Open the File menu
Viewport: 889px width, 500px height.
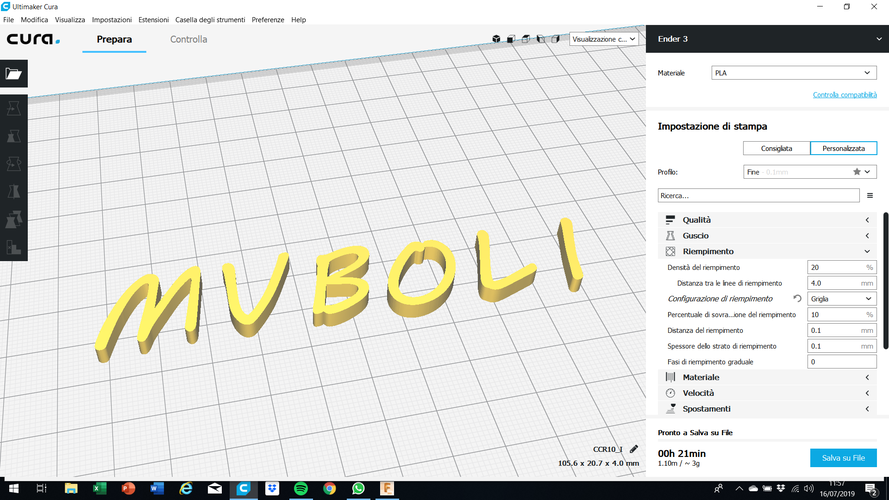click(x=9, y=20)
